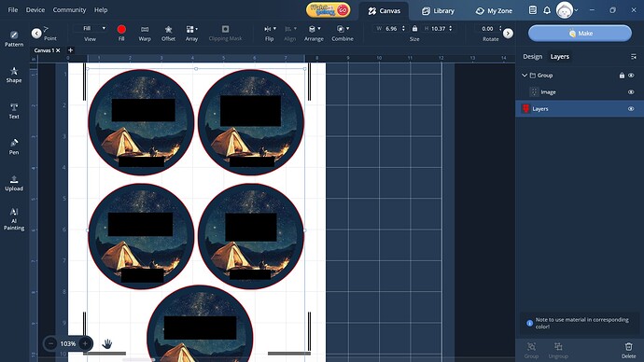The width and height of the screenshot is (644, 362).
Task: Open the task list icon
Action: coord(533,10)
